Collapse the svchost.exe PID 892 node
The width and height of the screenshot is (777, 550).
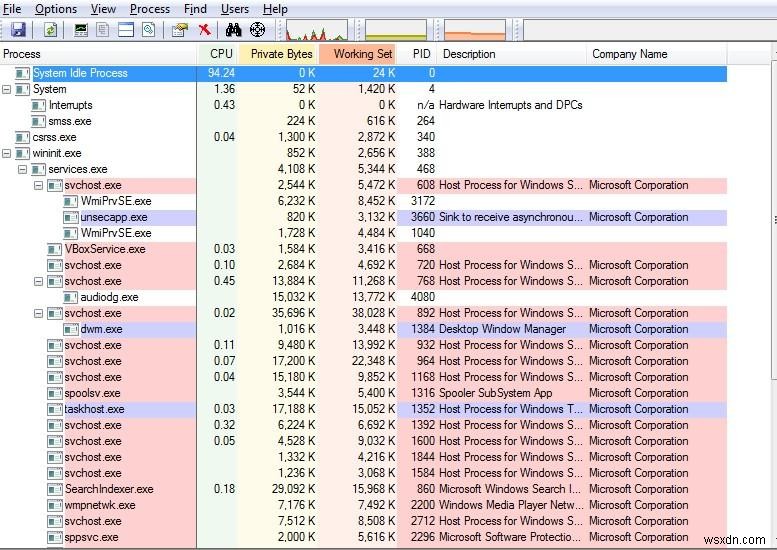38,314
